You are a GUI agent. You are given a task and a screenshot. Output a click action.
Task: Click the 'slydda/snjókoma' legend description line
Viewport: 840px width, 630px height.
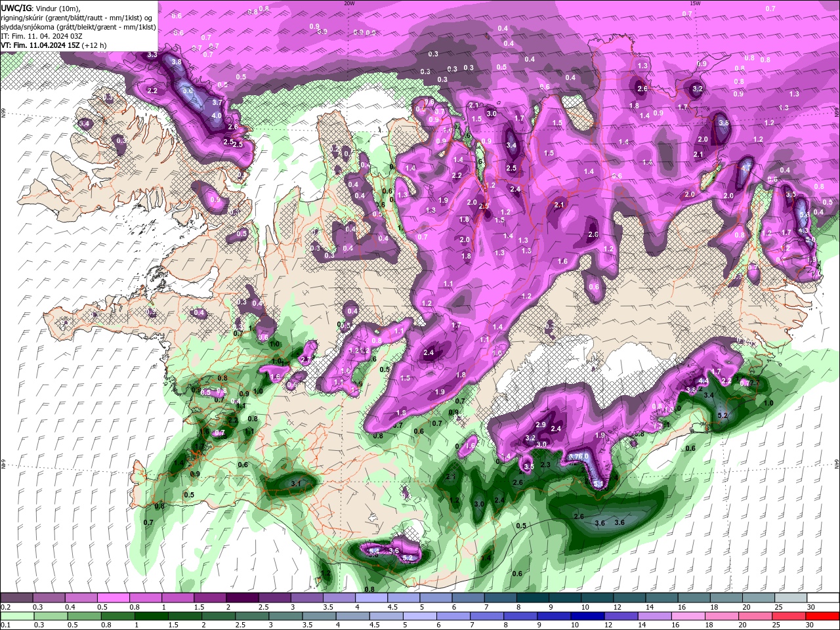tap(78, 27)
